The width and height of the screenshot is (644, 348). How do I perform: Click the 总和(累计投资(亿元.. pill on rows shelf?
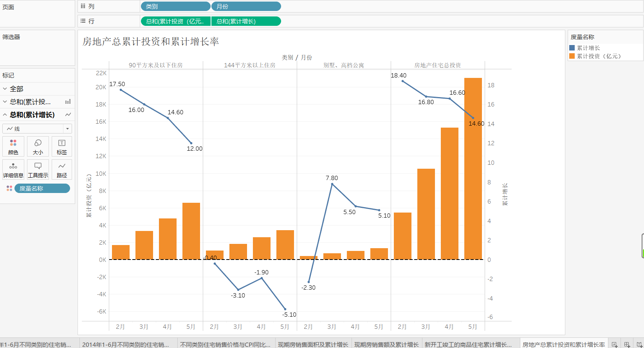point(175,21)
